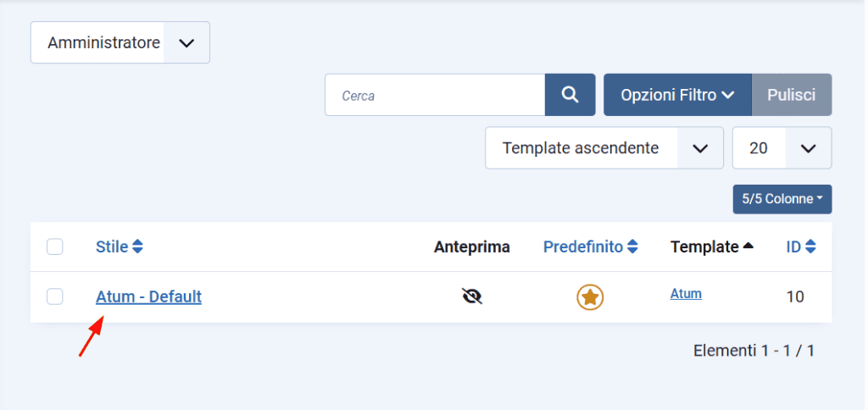Click sort arrows beside Predefinito header
Screen dimensions: 868x410
point(632,247)
